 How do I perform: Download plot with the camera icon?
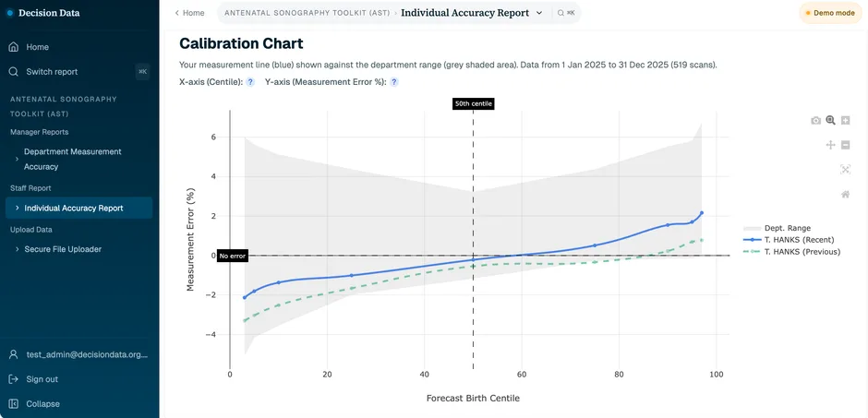[815, 121]
